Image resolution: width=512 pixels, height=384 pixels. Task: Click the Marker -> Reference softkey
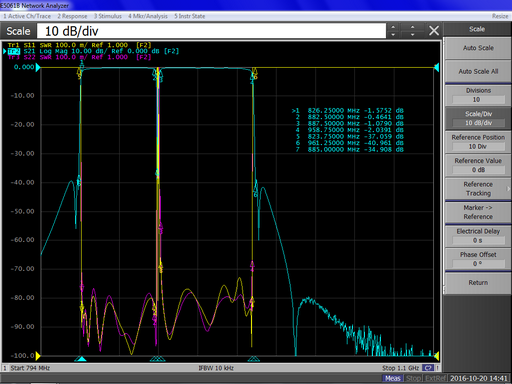point(478,212)
